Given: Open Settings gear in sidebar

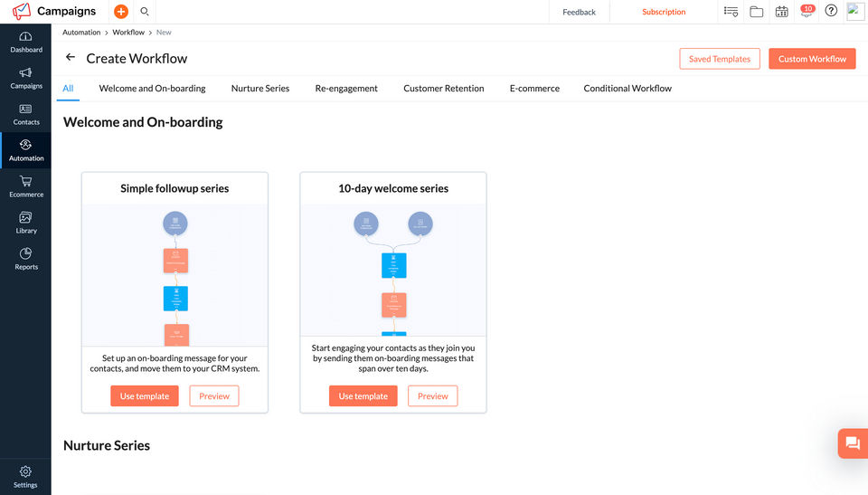Looking at the screenshot, I should pyautogui.click(x=25, y=477).
